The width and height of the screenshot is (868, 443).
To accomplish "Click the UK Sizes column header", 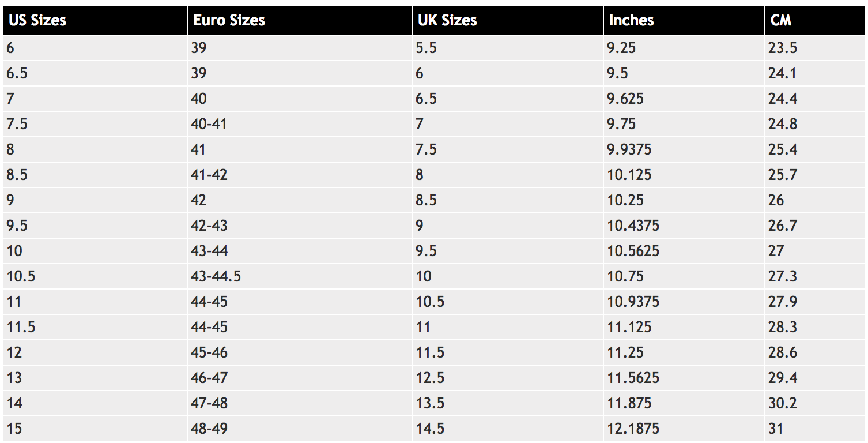I will pyautogui.click(x=447, y=20).
